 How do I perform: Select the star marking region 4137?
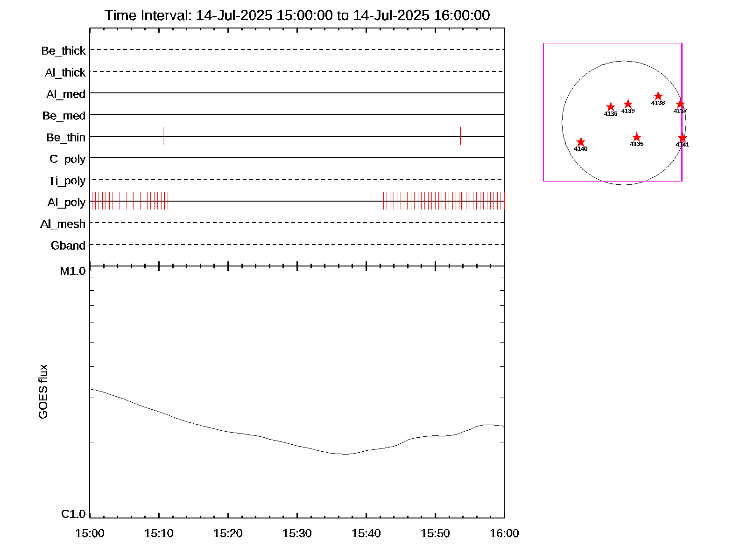(x=680, y=104)
